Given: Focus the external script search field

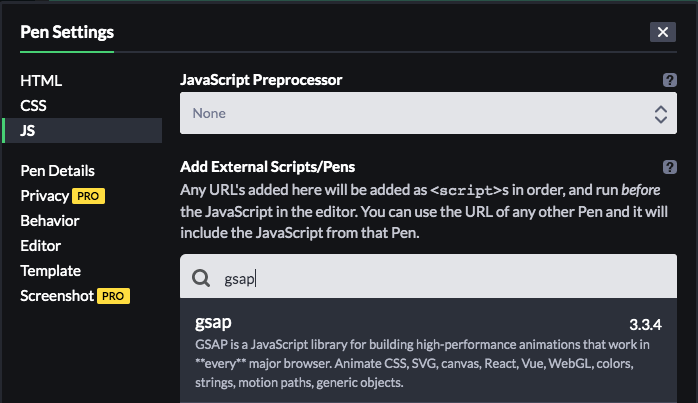Looking at the screenshot, I should click(x=440, y=278).
